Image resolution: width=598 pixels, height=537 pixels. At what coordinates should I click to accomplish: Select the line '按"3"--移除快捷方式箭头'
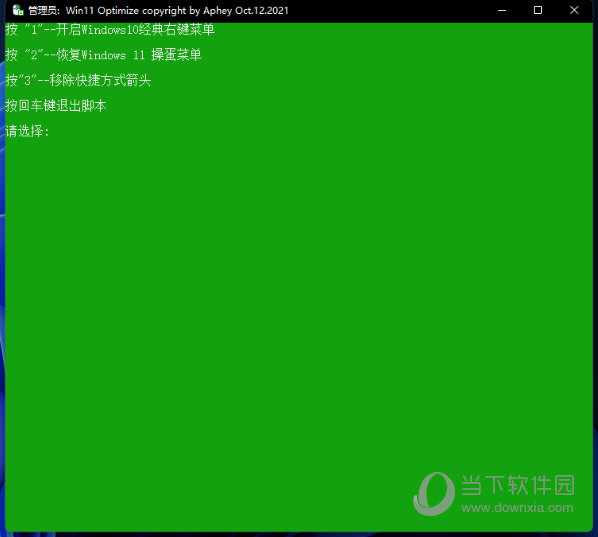click(x=78, y=80)
